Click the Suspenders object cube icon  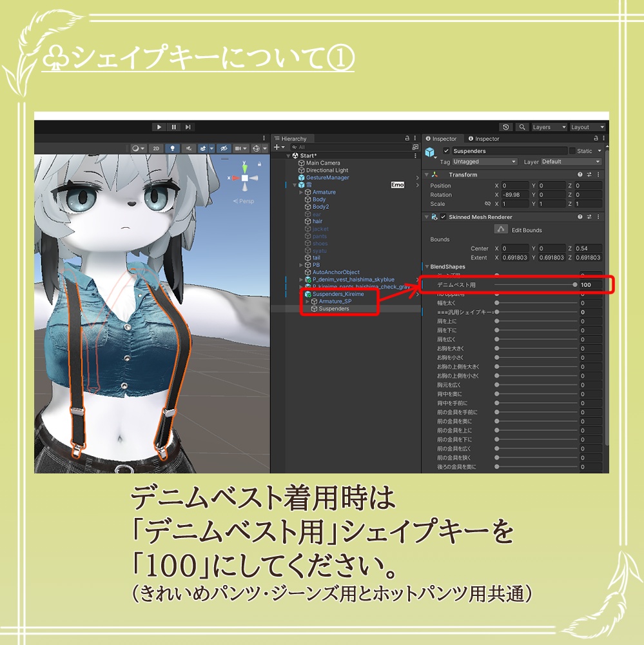tap(430, 152)
